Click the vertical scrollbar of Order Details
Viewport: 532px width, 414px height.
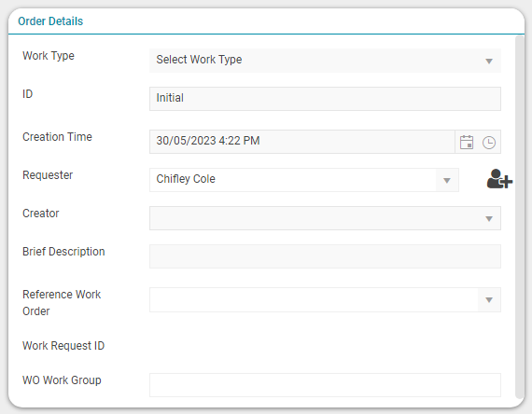tap(520, 217)
